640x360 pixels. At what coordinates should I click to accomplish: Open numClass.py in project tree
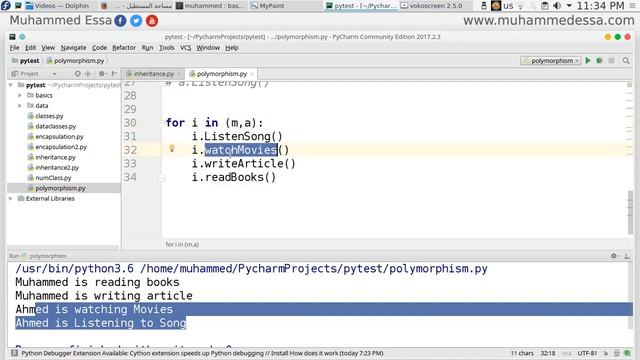(x=53, y=178)
